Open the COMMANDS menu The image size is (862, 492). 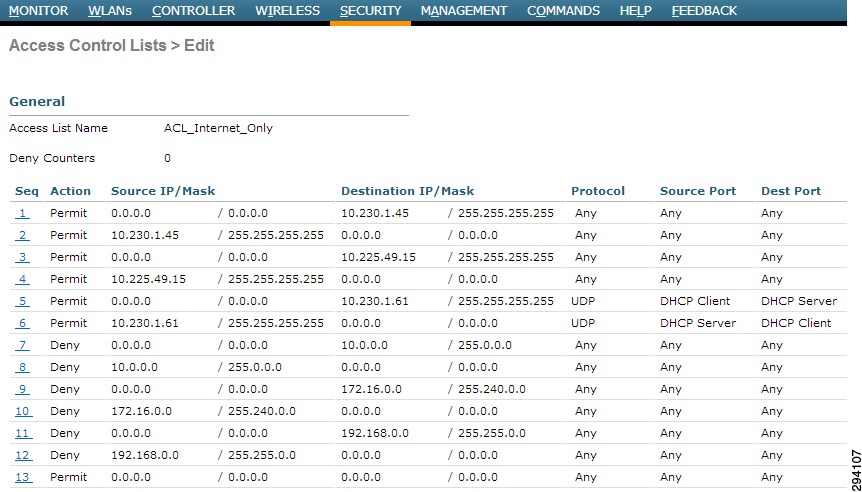(x=563, y=10)
